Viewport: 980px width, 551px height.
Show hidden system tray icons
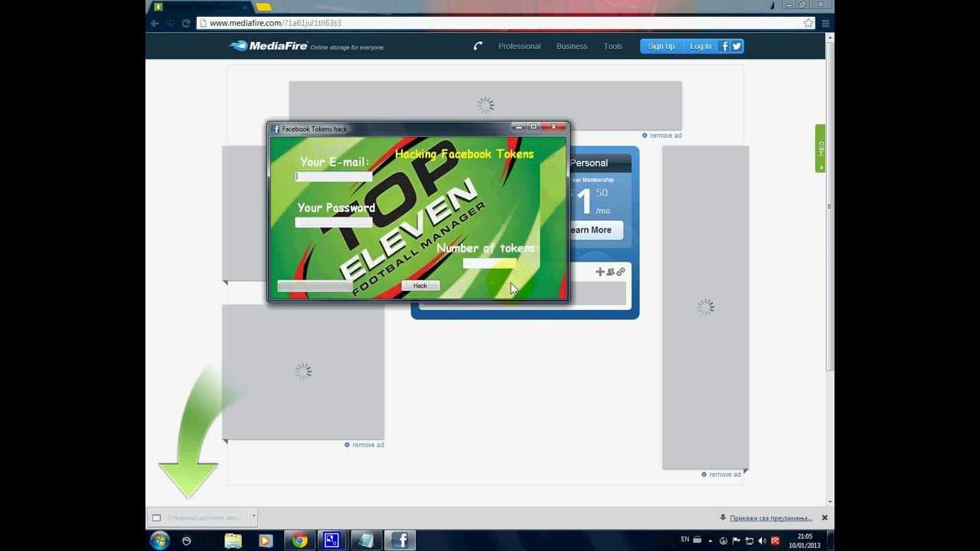710,541
